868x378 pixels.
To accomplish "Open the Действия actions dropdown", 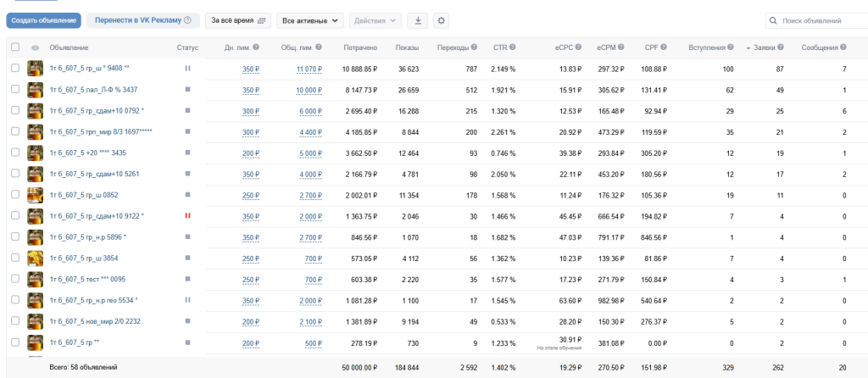I will click(375, 20).
